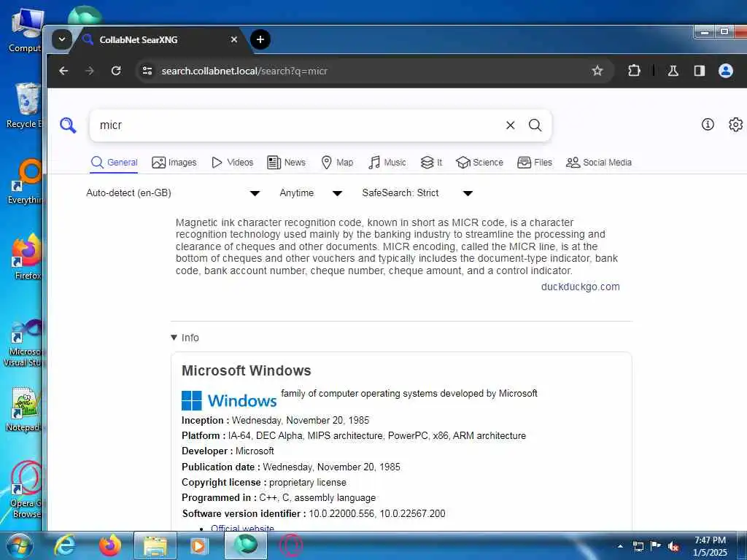Screen dimensions: 747x560
Task: Switch to the Videos category
Action: 233,163
